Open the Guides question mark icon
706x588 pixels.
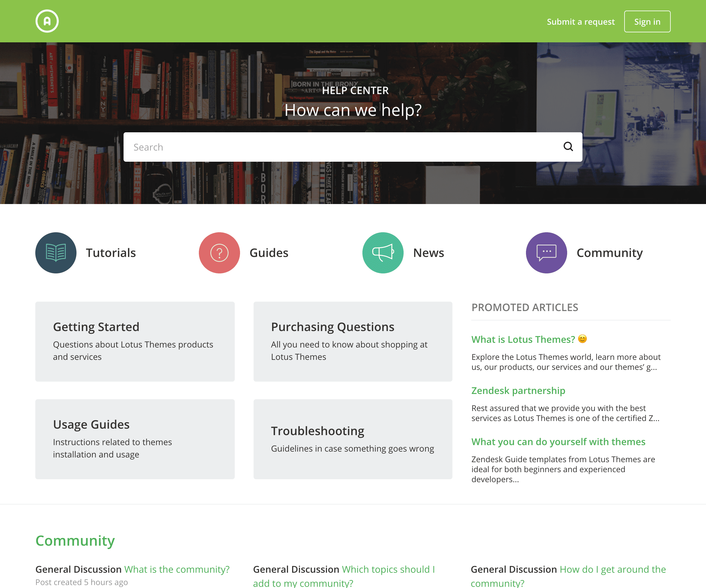click(x=219, y=253)
